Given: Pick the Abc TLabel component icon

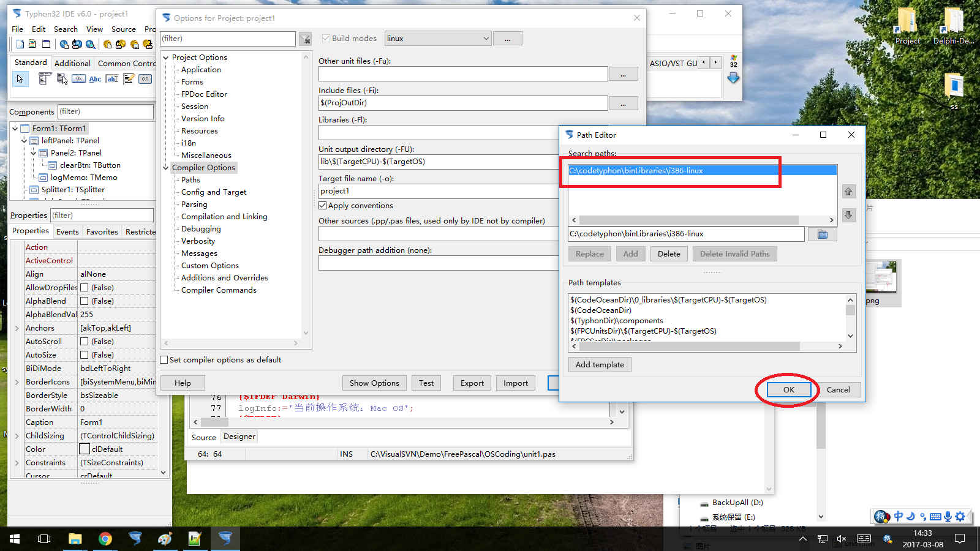Looking at the screenshot, I should tap(95, 78).
